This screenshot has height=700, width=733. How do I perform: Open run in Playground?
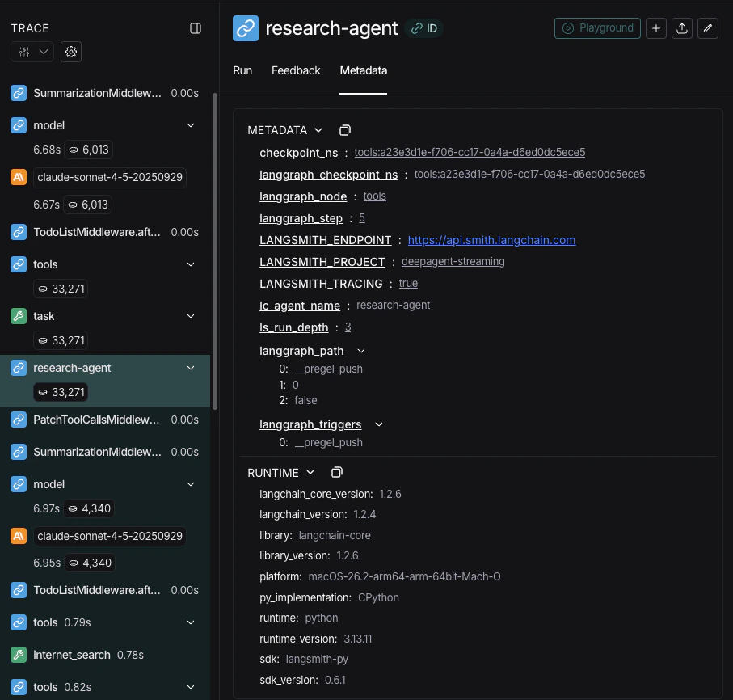pos(597,28)
